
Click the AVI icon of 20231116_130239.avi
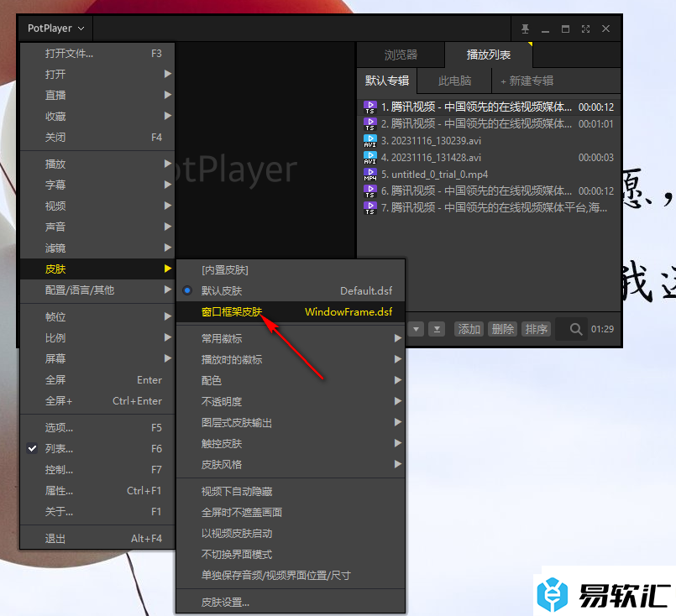(x=369, y=141)
